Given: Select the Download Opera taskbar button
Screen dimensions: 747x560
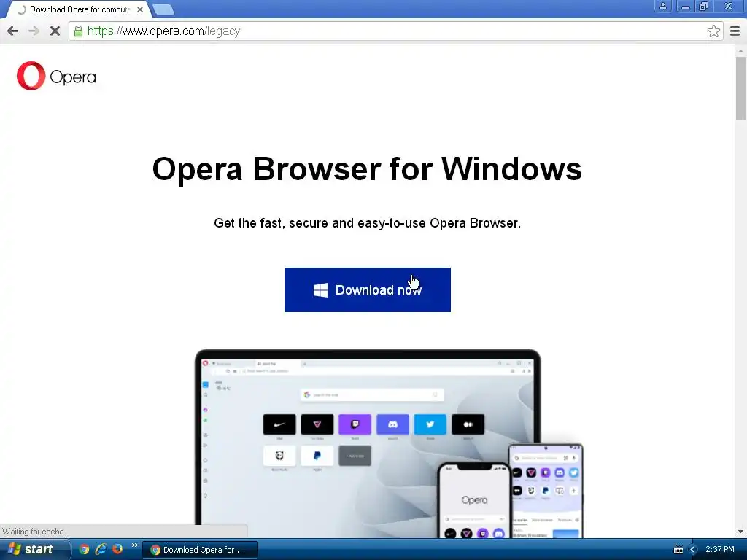Looking at the screenshot, I should pyautogui.click(x=200, y=550).
